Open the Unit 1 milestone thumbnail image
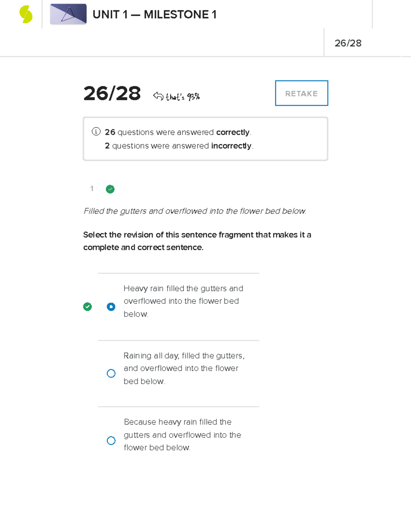Screen dimensions: 411x532 [68, 14]
